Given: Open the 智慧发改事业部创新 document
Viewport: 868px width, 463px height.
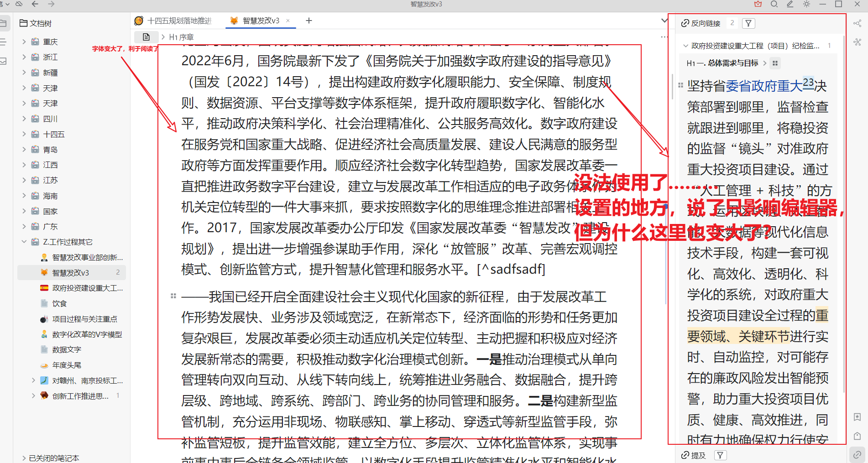Looking at the screenshot, I should tap(88, 257).
